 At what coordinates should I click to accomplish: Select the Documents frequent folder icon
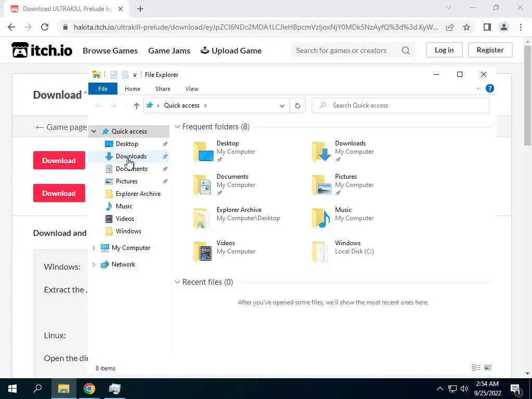[x=203, y=185]
